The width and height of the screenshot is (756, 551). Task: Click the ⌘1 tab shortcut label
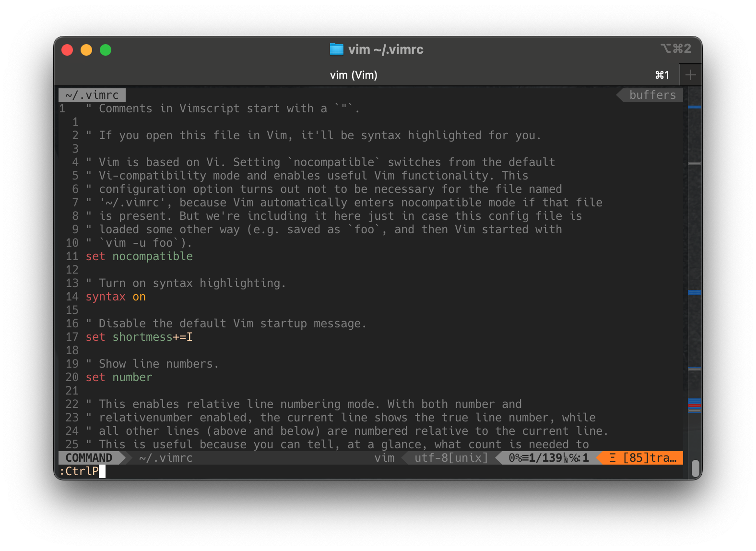point(662,75)
